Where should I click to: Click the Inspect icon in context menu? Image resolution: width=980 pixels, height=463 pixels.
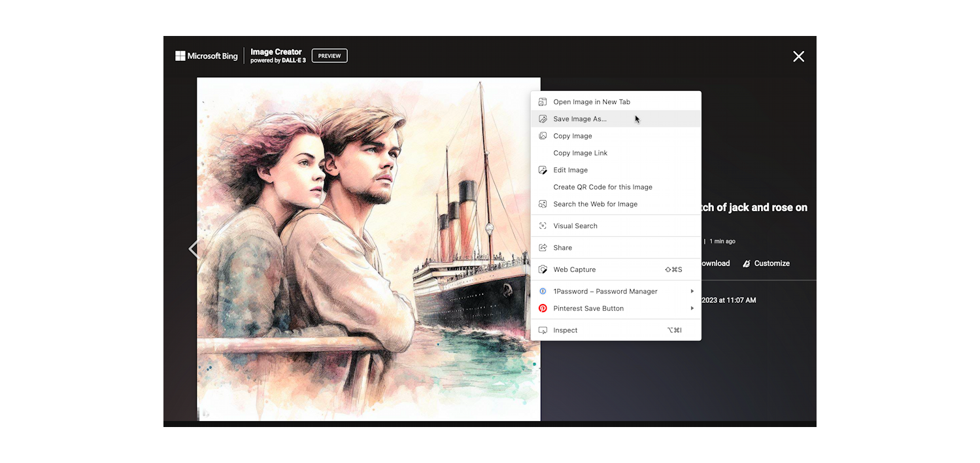click(543, 330)
